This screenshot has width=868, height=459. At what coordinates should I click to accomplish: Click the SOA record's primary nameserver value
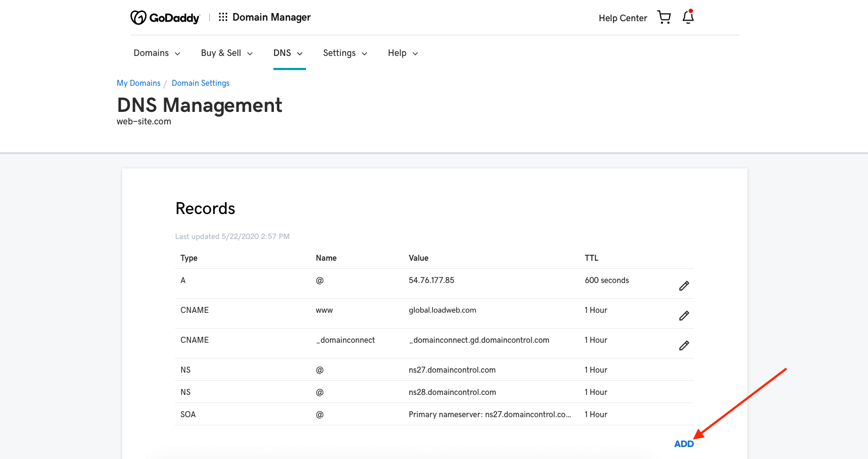tap(489, 414)
